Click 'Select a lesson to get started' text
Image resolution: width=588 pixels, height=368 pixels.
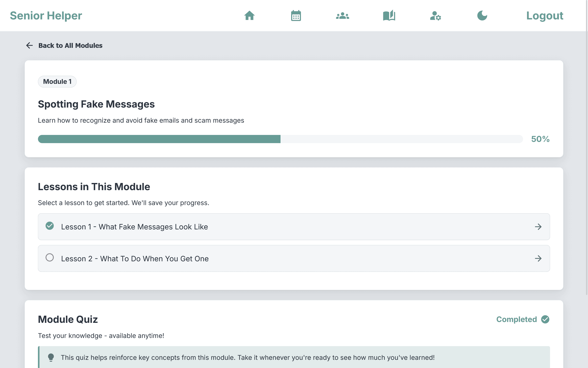coord(124,203)
